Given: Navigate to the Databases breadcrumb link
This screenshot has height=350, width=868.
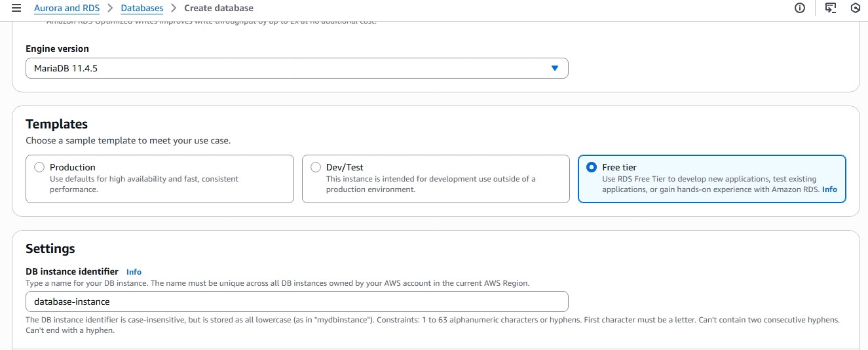Looking at the screenshot, I should click(142, 8).
